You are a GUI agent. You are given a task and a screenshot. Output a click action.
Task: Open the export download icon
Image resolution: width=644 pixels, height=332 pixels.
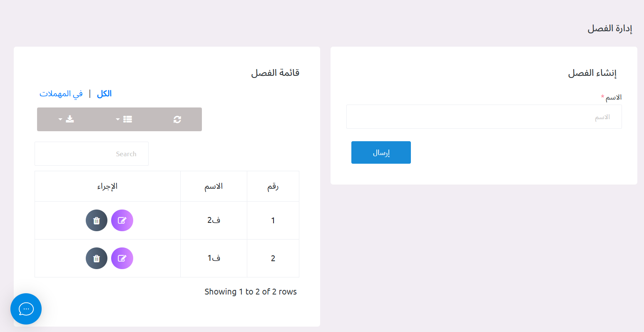[x=70, y=119]
